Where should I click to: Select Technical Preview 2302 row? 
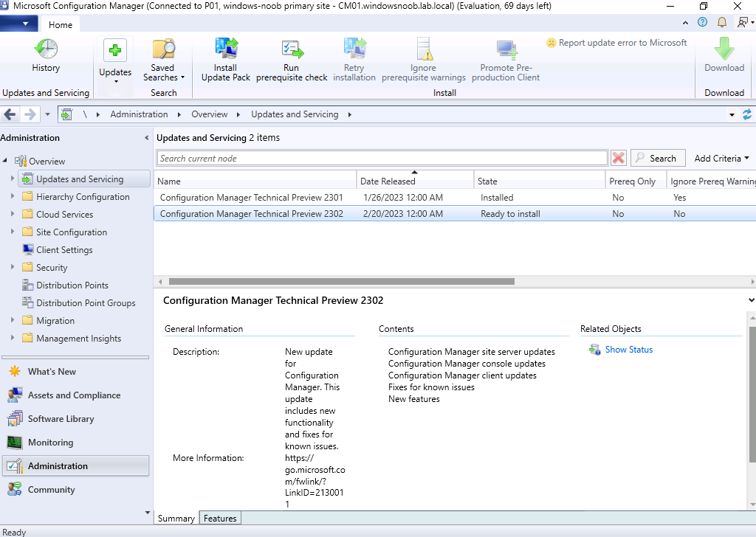pyautogui.click(x=455, y=214)
